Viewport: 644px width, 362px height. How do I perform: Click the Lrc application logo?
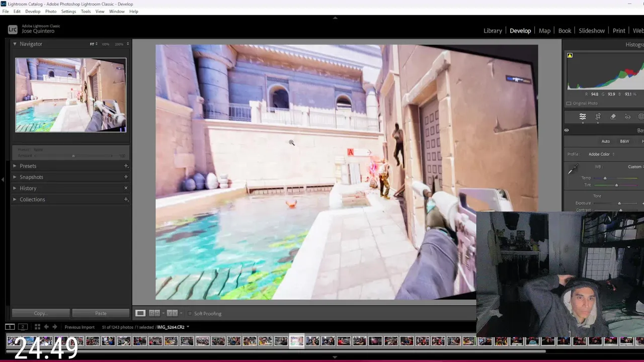coord(13,30)
